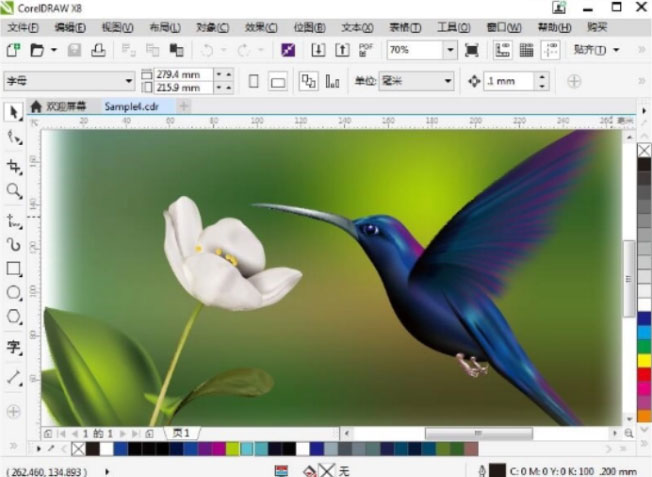Click the Import icon
The image size is (652, 477).
(x=318, y=50)
